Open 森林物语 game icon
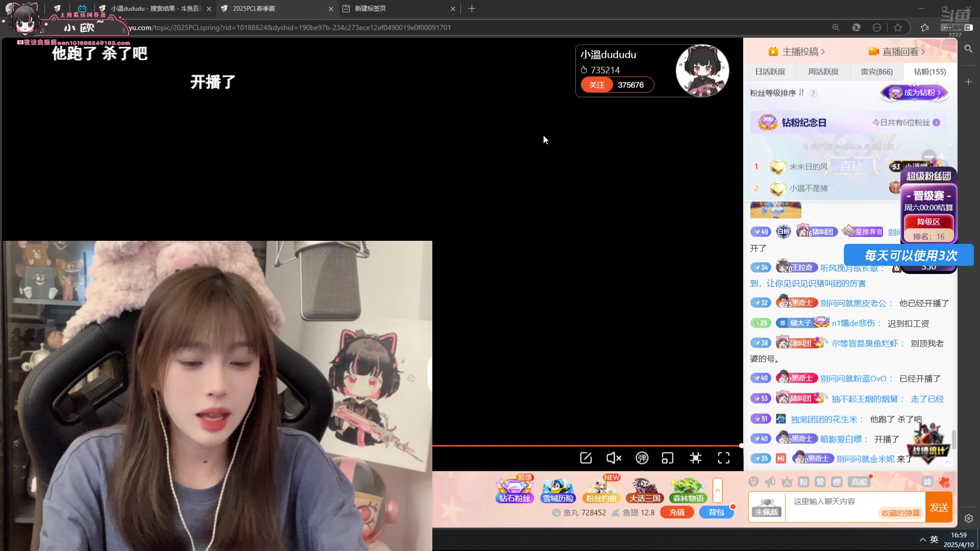This screenshot has width=980, height=551. tap(688, 490)
